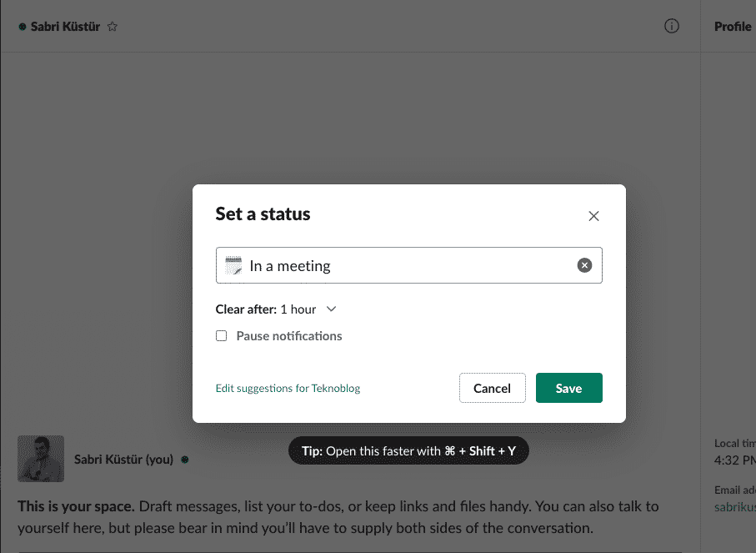Star the Sabri Küstür conversation

coord(113,27)
